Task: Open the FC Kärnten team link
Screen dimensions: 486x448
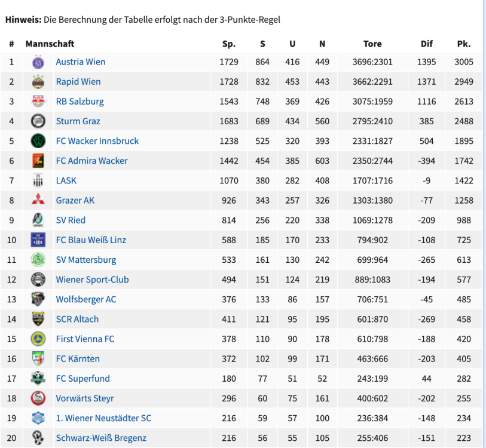Action: [x=78, y=358]
